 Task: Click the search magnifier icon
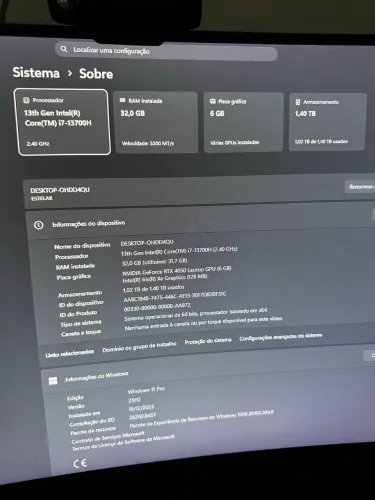(64, 49)
